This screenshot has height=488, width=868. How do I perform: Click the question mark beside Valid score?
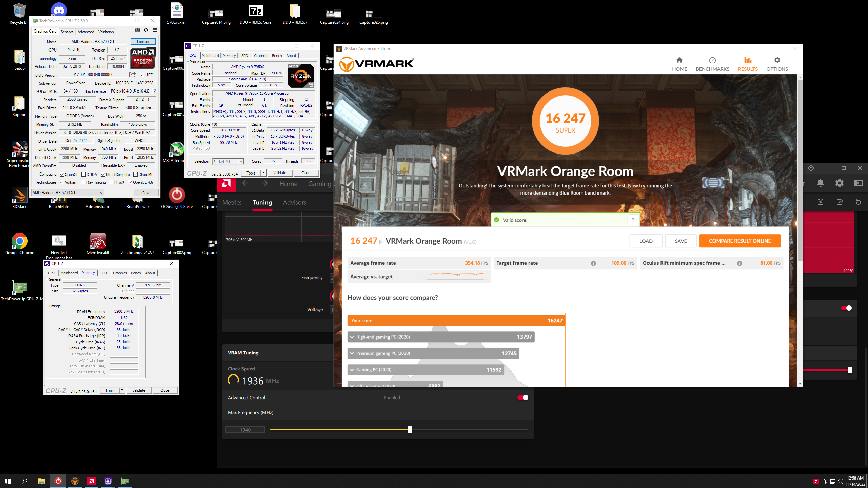click(x=633, y=220)
